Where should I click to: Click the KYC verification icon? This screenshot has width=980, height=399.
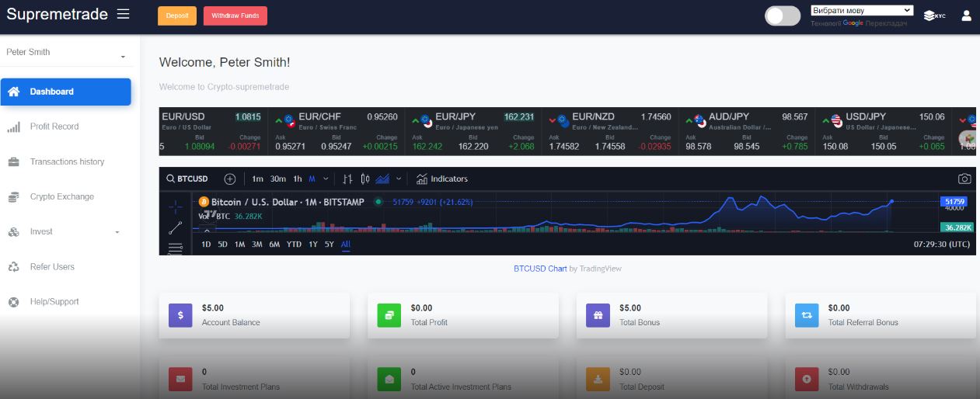934,16
